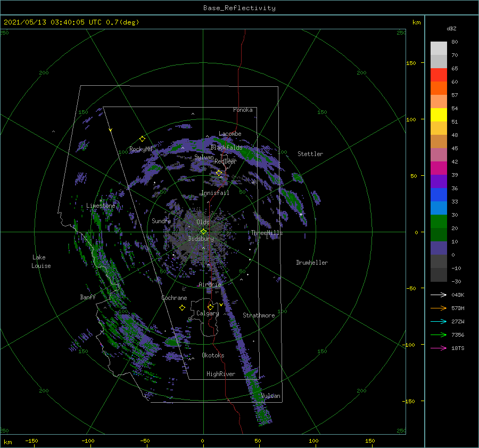Click the 150 tick on the right axis
This screenshot has width=479, height=448.
pyautogui.click(x=411, y=63)
